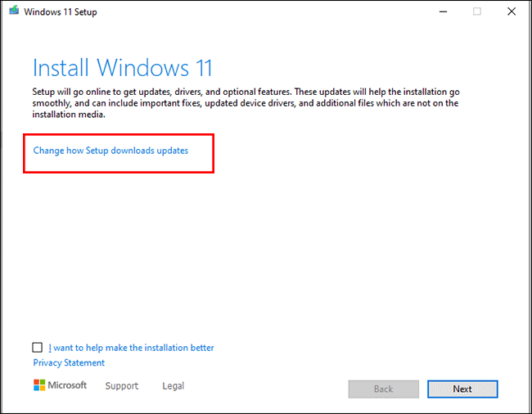
Task: Minimize the Windows 11 Setup window
Action: click(x=441, y=11)
